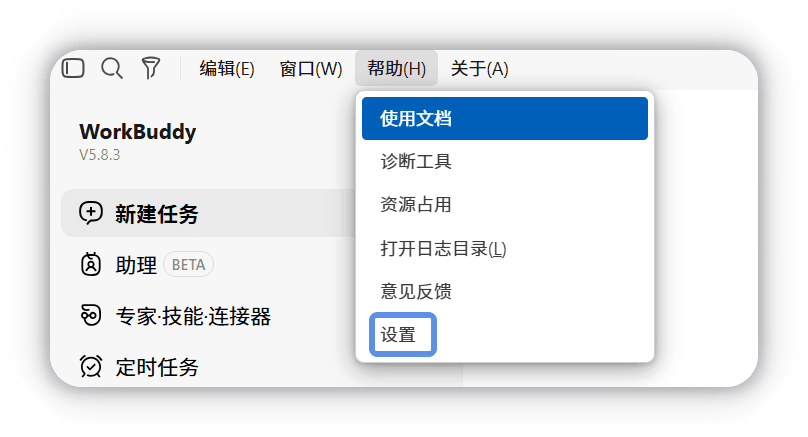Go to 专家·技能·连接器 section
Image resolution: width=808 pixels, height=437 pixels.
pyautogui.click(x=193, y=316)
